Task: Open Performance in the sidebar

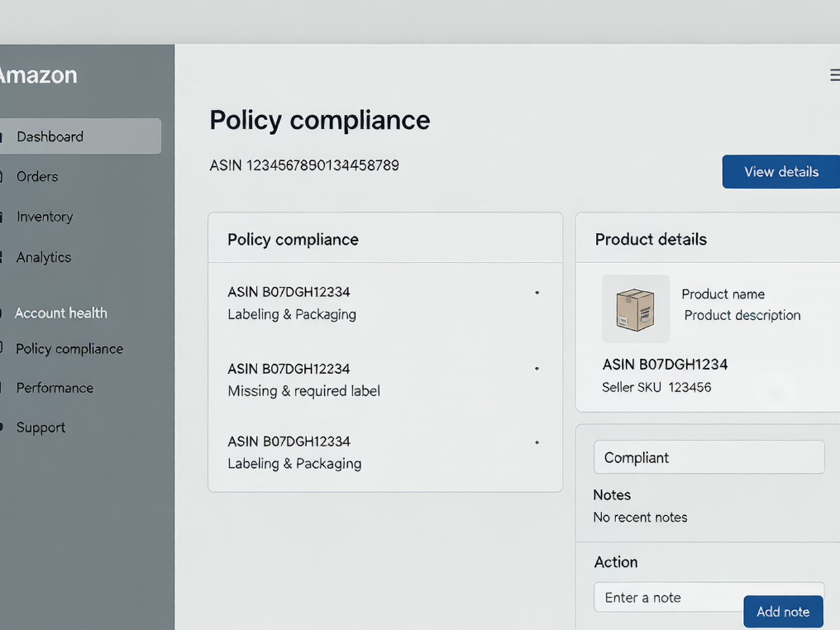Action: point(54,388)
